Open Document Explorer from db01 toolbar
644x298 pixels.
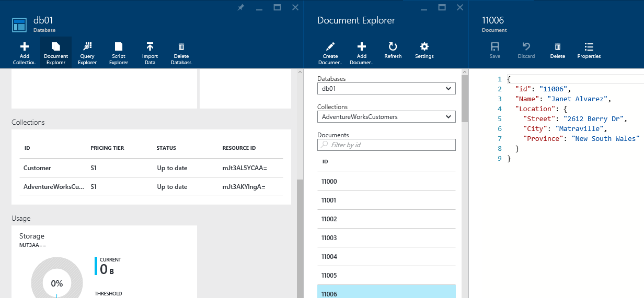coord(56,53)
